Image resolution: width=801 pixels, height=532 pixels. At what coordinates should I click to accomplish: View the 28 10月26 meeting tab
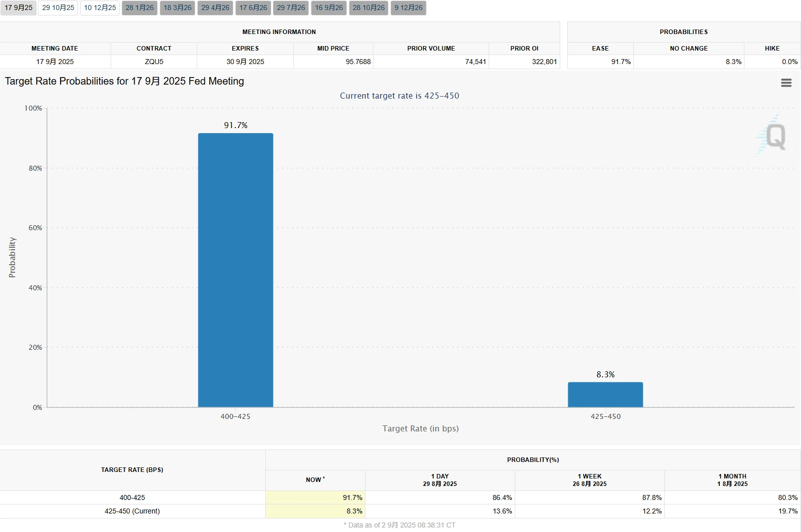coord(368,8)
